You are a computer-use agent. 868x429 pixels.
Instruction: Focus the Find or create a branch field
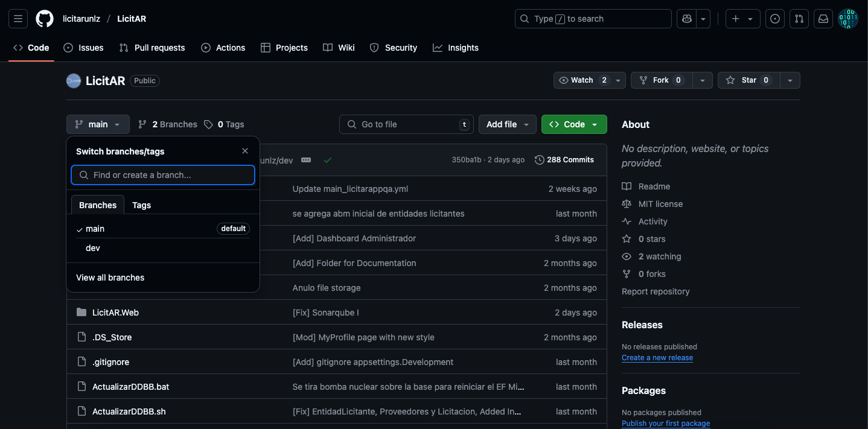[163, 175]
